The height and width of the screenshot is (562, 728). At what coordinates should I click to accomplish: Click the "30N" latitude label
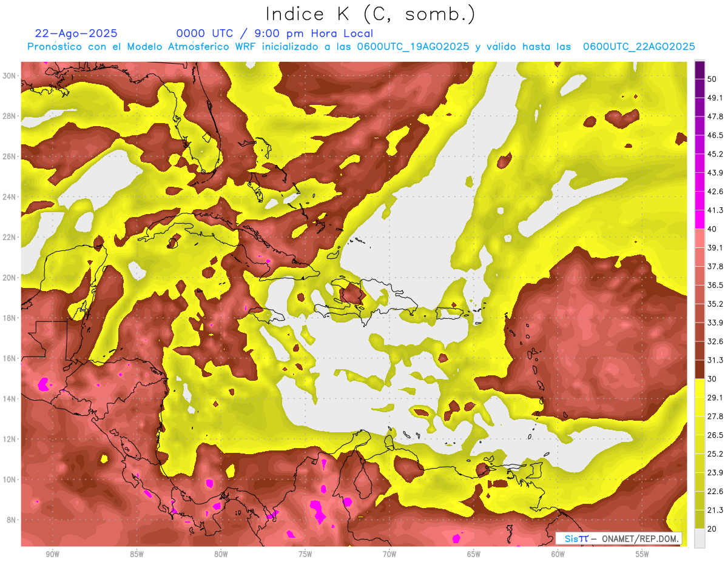(10, 75)
